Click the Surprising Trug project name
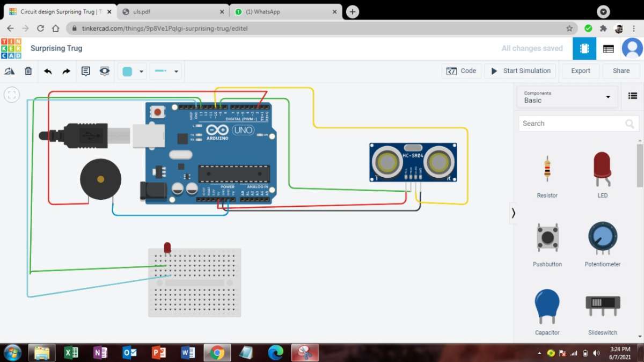Image resolution: width=644 pixels, height=362 pixels. click(56, 48)
